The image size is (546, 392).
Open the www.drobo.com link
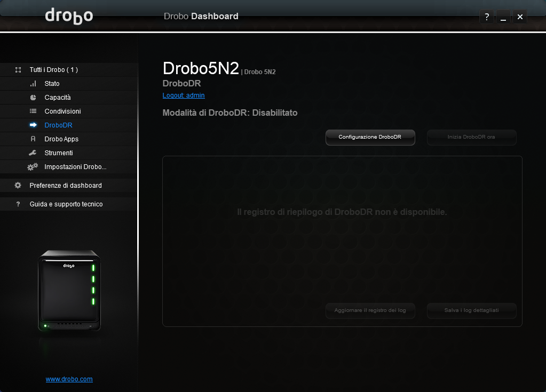[69, 379]
